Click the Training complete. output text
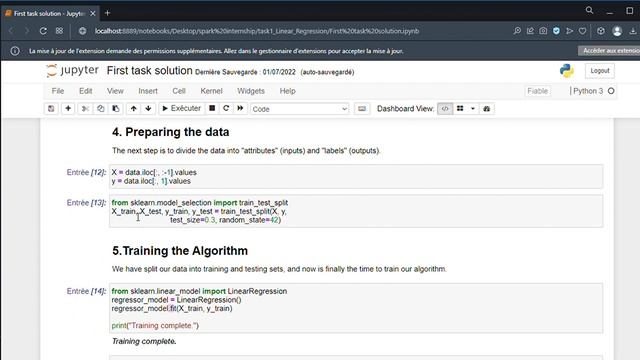This screenshot has height=360, width=640. click(x=144, y=341)
